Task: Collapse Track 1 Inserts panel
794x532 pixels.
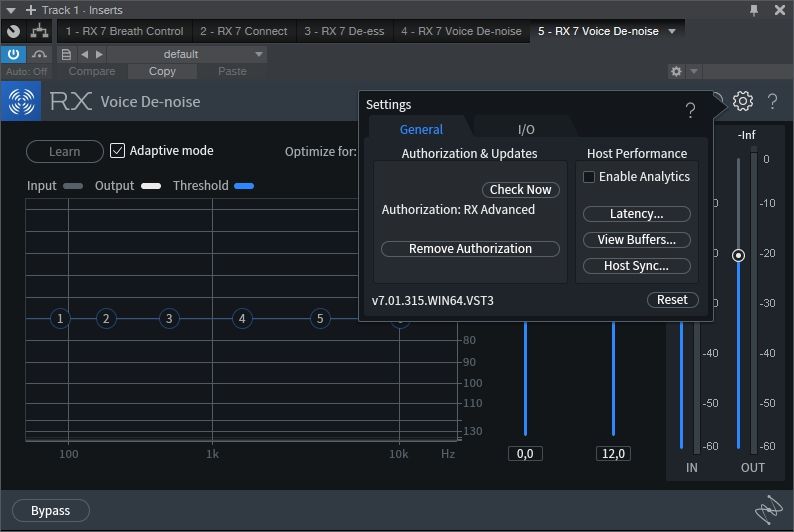Action: pyautogui.click(x=11, y=10)
